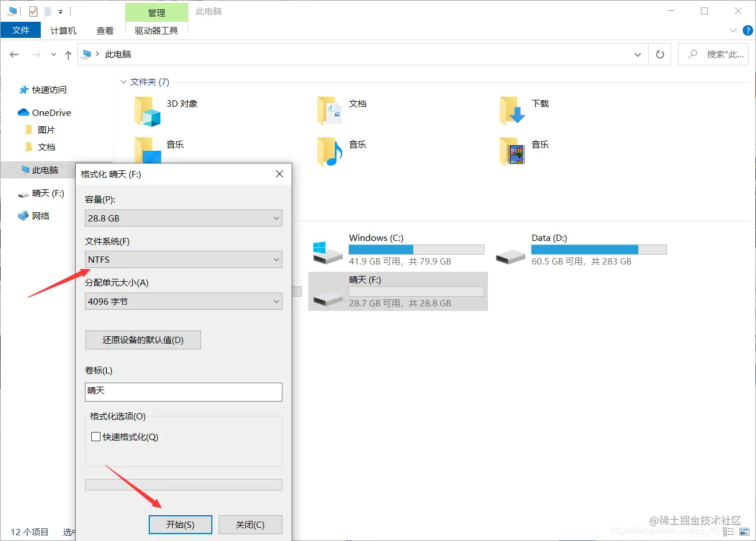Switch to details view button
Viewport: 756px width, 541px height.
(x=729, y=532)
